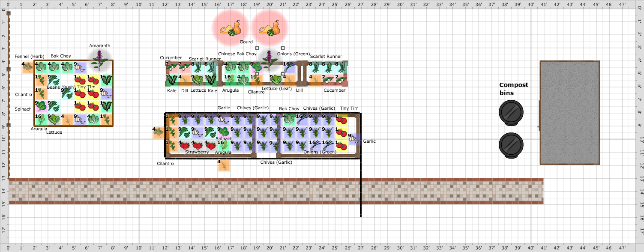Select the amaranth plant under the 'Amaranth' label
The width and height of the screenshot is (644, 252).
click(x=100, y=61)
